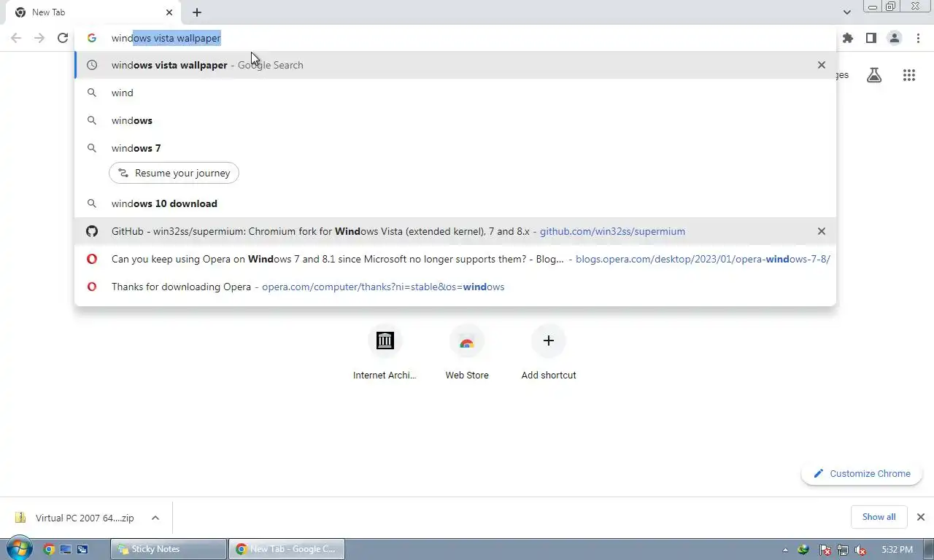
Task: Click the Action Center flag tray icon
Action: point(825,550)
